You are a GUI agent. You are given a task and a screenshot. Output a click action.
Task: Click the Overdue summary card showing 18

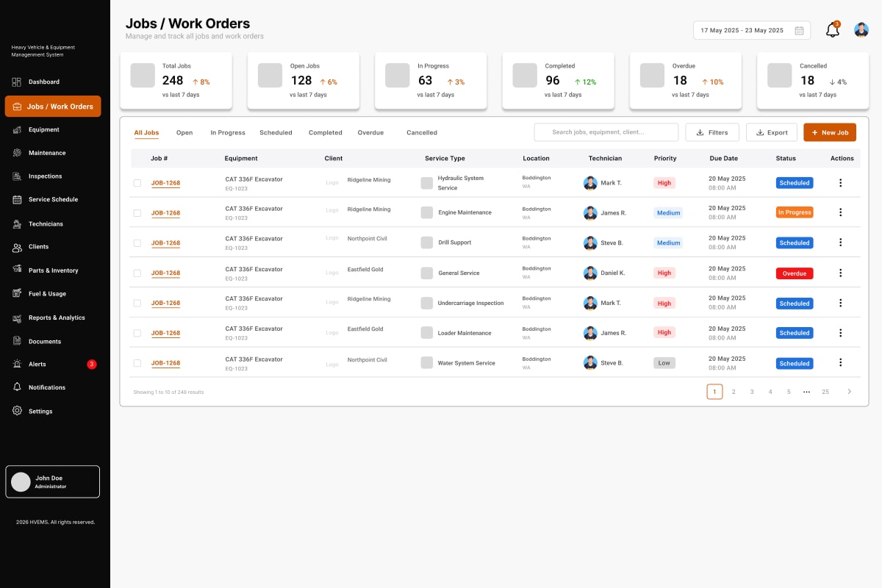686,81
